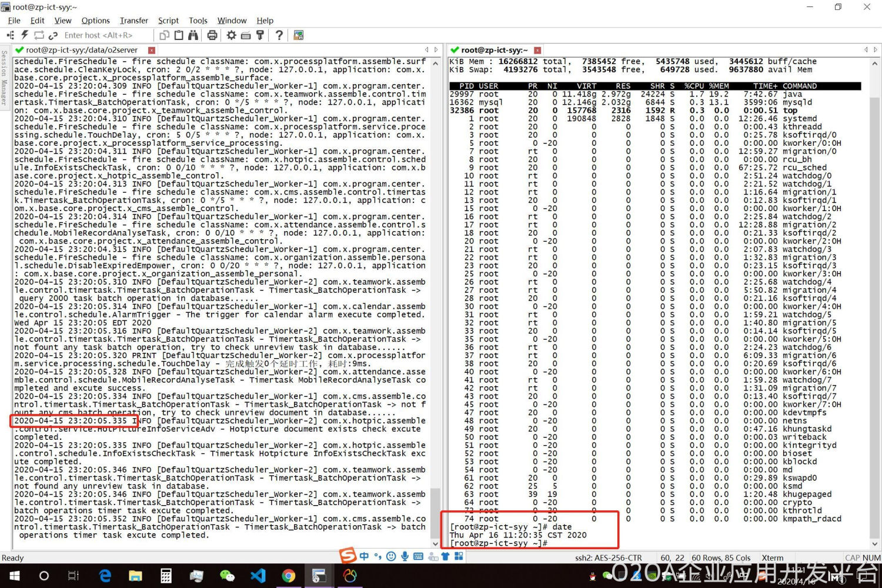Image resolution: width=882 pixels, height=588 pixels.
Task: Click the Quick Connect lightning icon
Action: point(25,35)
